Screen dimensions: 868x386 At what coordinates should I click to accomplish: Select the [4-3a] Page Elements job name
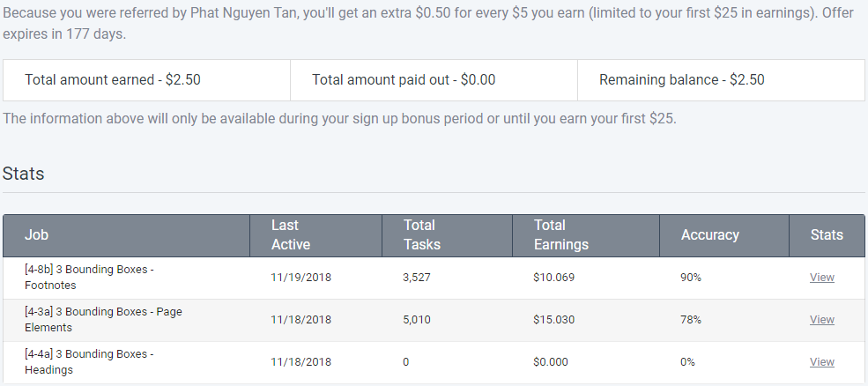103,320
